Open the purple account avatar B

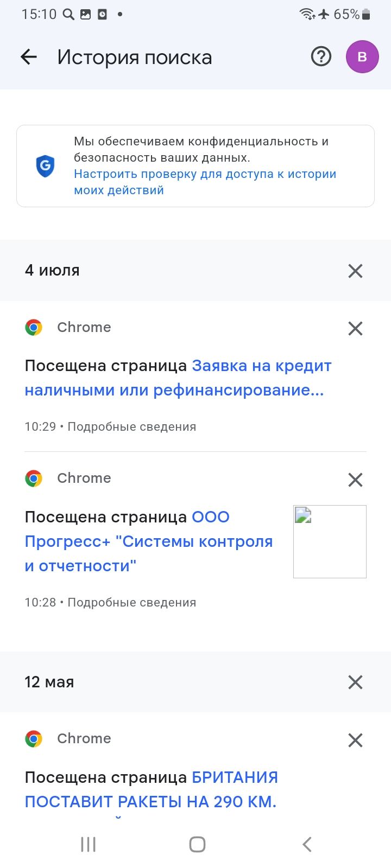coord(362,57)
